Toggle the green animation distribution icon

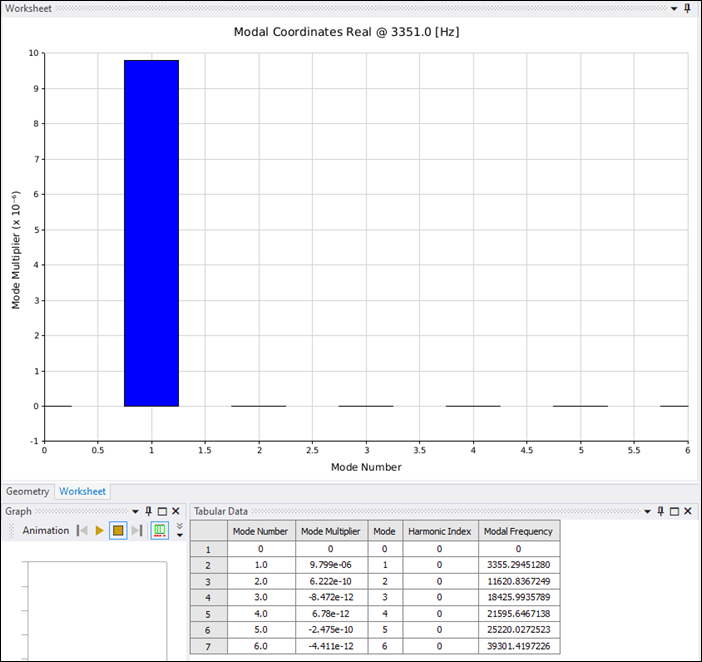click(160, 531)
